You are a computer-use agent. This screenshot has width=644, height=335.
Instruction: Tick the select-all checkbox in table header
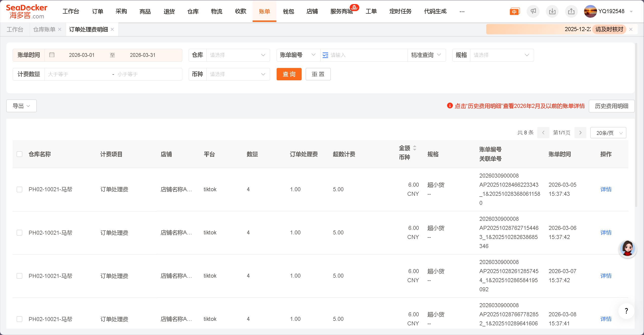[x=19, y=154]
